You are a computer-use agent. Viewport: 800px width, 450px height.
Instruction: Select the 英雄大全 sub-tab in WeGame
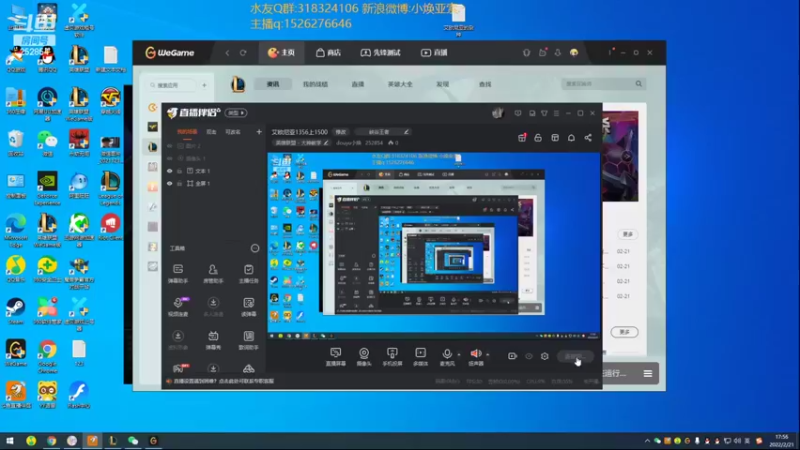click(x=400, y=84)
